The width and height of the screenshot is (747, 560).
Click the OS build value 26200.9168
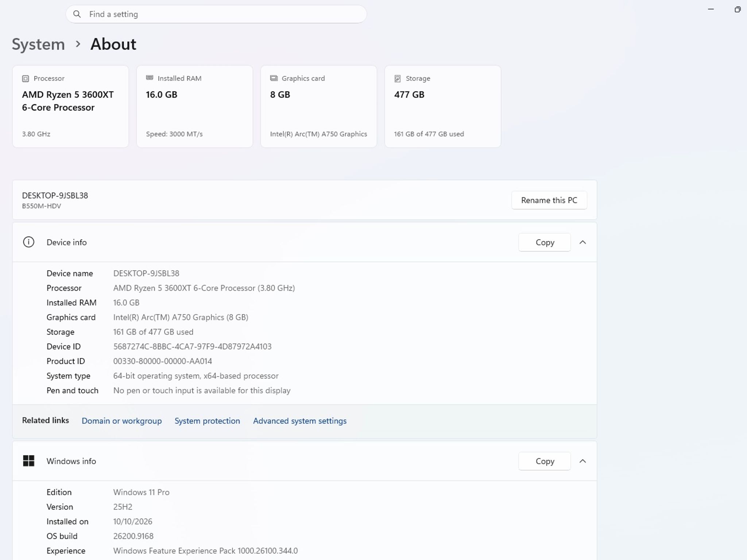[x=133, y=536]
